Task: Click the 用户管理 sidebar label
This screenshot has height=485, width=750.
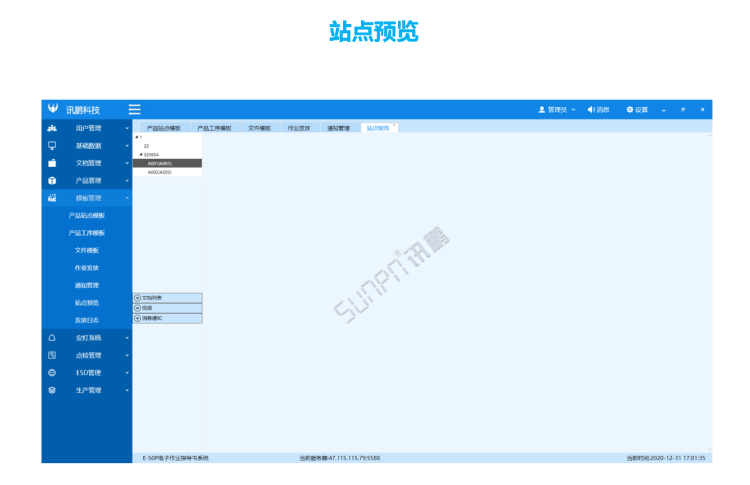Action: (x=88, y=128)
